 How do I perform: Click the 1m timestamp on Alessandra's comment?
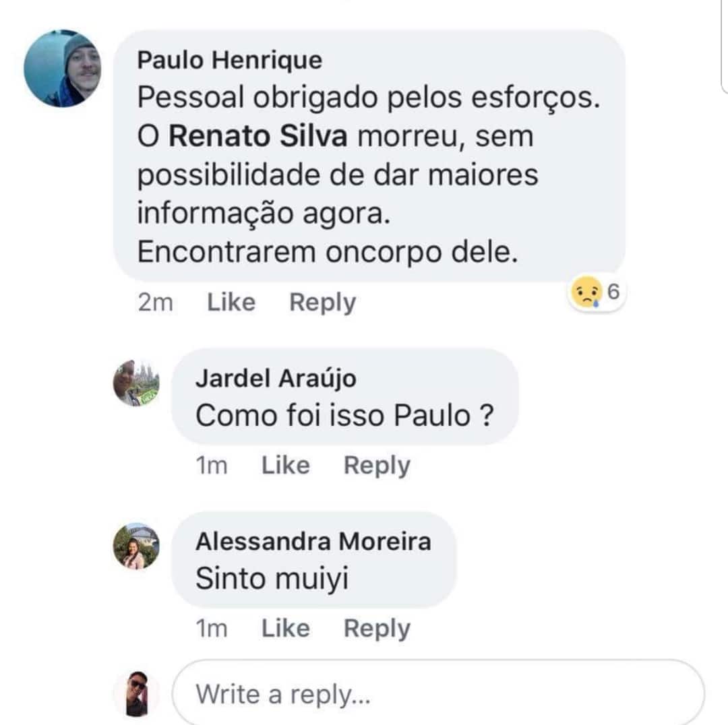click(x=211, y=628)
